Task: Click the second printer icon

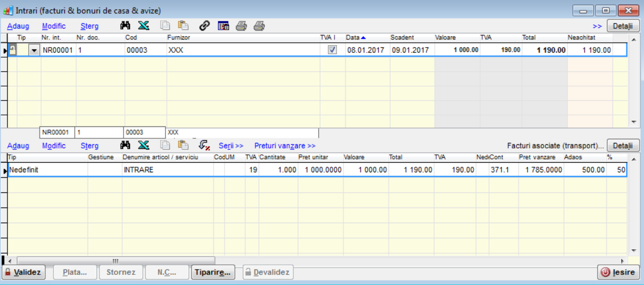Action: point(259,26)
